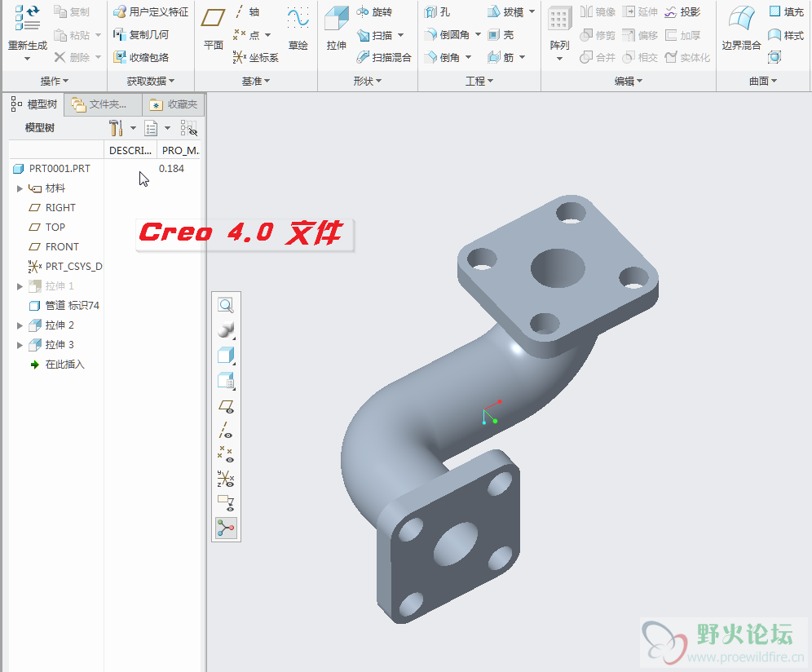The image size is (812, 672).
Task: Expand the 获取数据 get data group
Action: (151, 81)
